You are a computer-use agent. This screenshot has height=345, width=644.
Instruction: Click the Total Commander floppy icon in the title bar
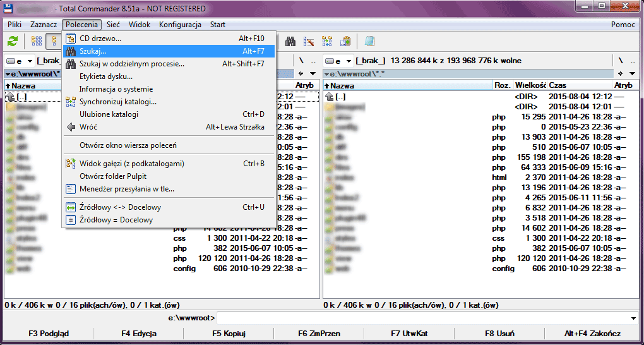tap(9, 8)
